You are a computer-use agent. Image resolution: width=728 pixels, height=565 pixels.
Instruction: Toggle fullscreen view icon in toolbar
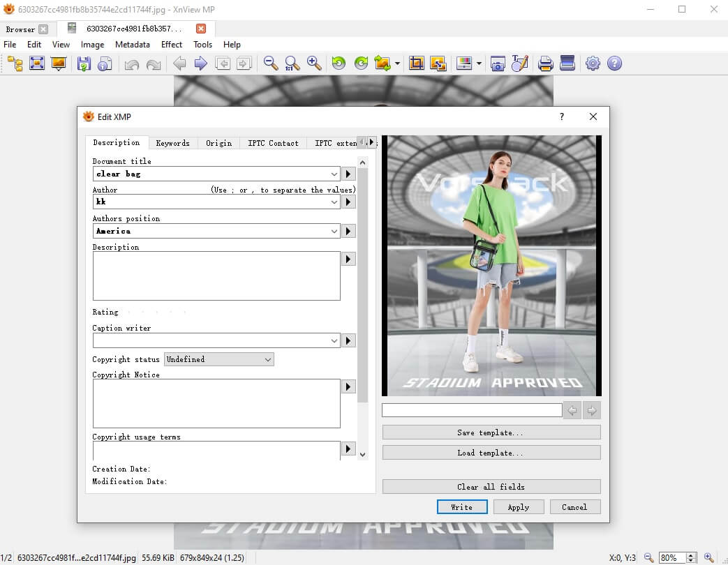coord(37,63)
